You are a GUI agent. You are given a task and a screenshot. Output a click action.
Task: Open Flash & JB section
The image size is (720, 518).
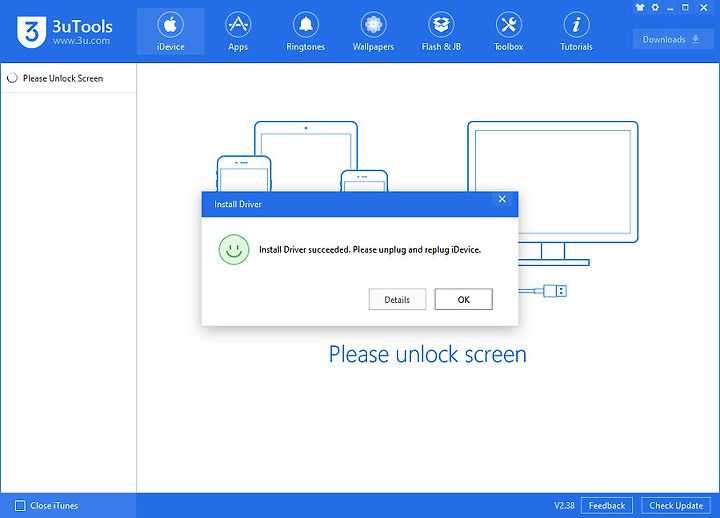point(441,32)
